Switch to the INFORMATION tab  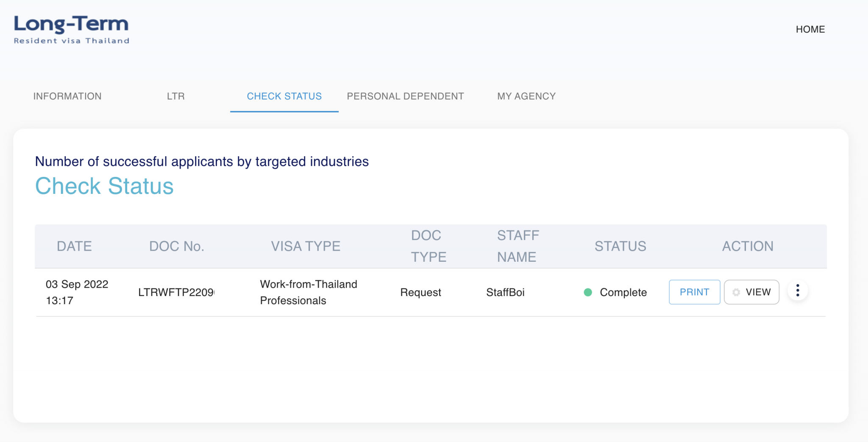(x=67, y=96)
